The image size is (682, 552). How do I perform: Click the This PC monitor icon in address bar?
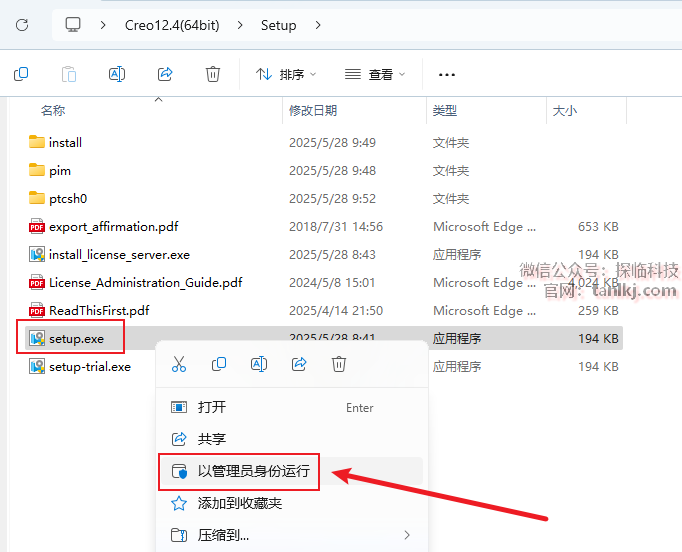[73, 25]
